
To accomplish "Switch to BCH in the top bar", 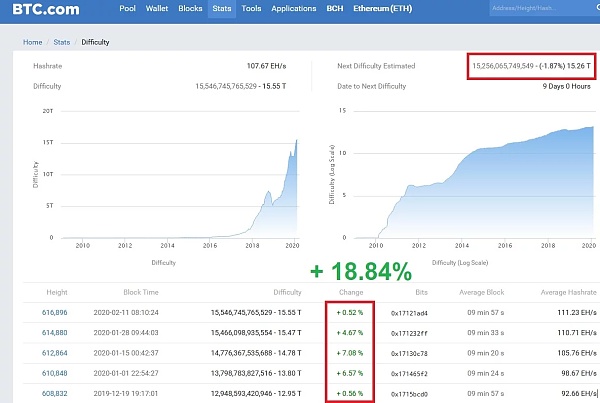I will tap(335, 8).
